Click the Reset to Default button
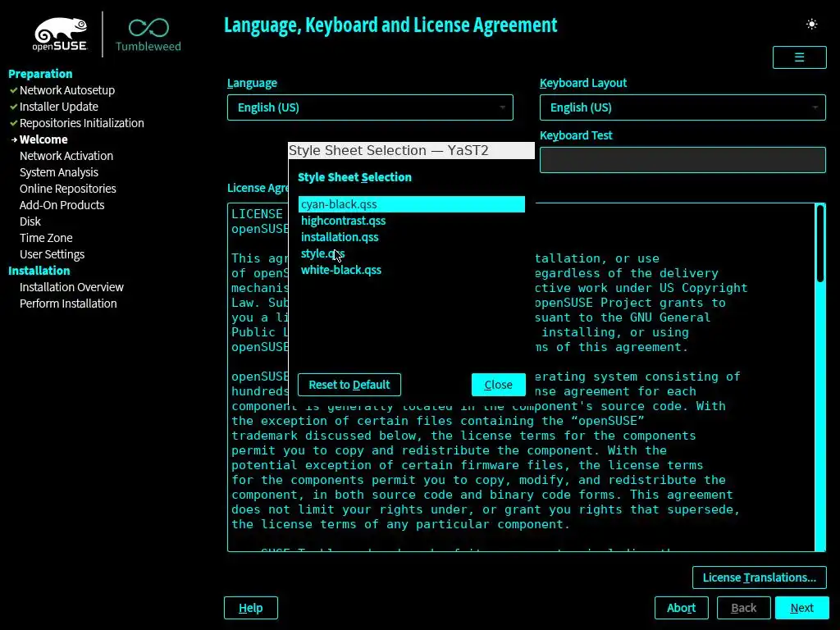 (x=349, y=385)
